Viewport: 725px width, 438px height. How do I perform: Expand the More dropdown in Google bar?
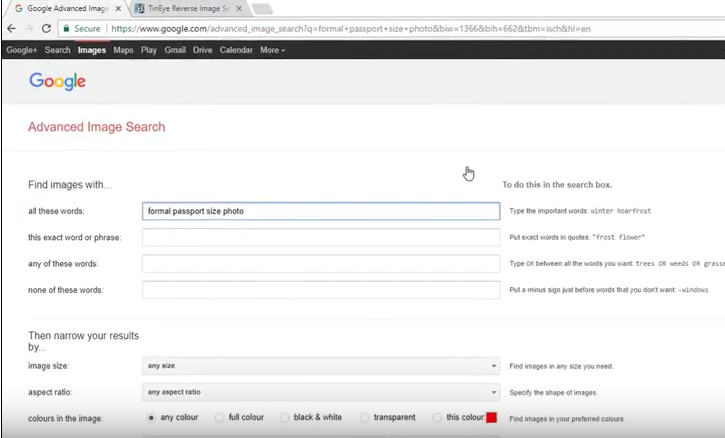(x=272, y=50)
